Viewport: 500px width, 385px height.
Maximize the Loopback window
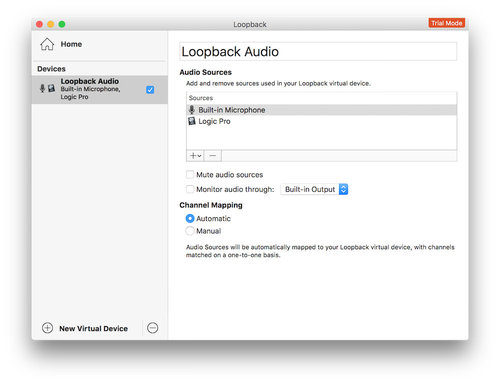tap(62, 24)
